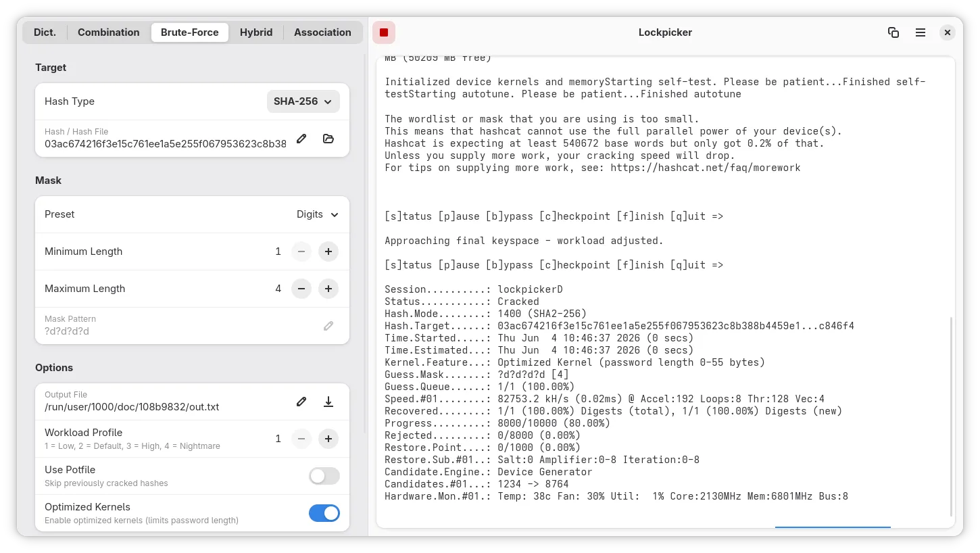This screenshot has height=553, width=980.
Task: Click the 'Recovered........: 1/1 (100.00%)' line
Action: (x=614, y=411)
